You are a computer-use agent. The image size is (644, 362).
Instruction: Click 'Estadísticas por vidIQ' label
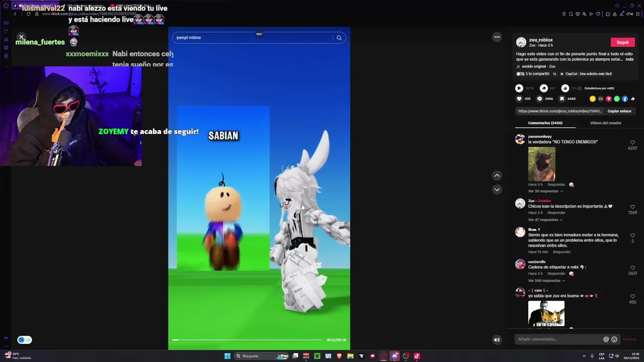point(599,88)
